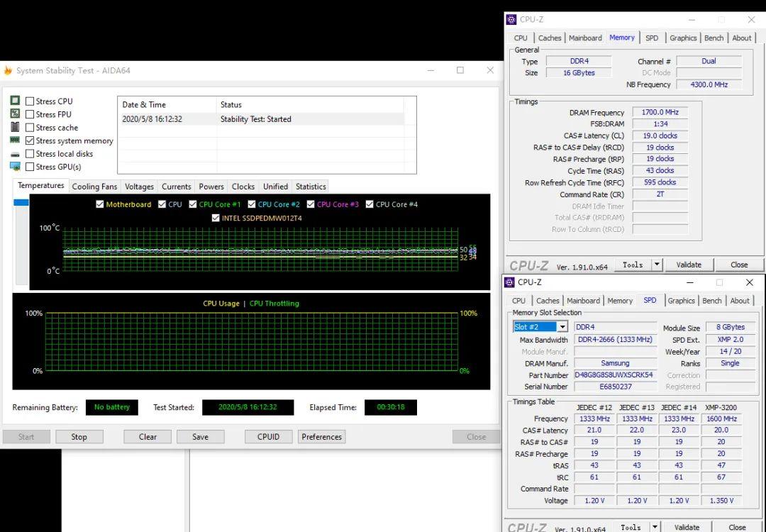Enable the Stress local disks checkbox
The width and height of the screenshot is (766, 532).
[x=30, y=154]
